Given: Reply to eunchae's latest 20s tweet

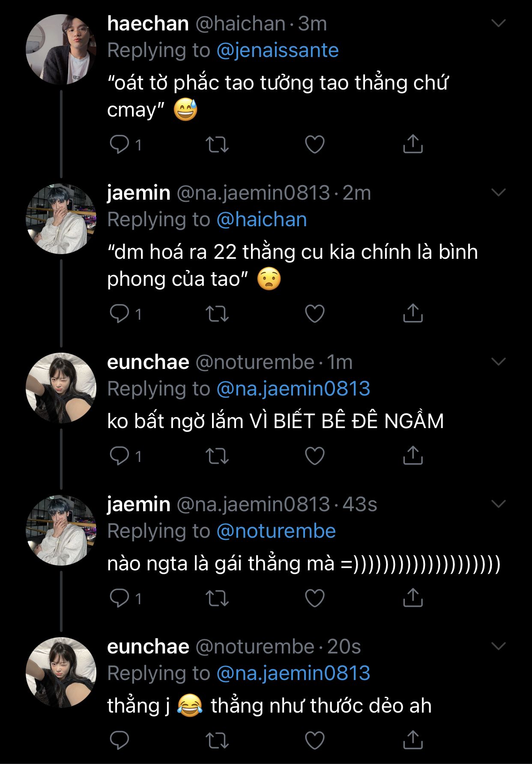Looking at the screenshot, I should coord(120,740).
